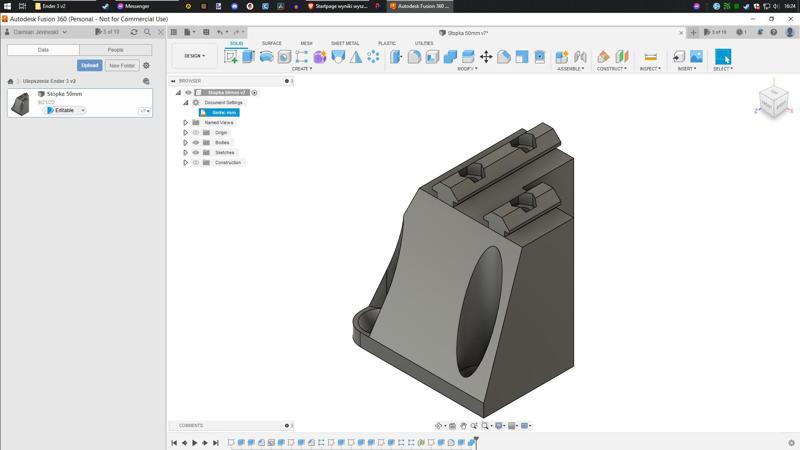The width and height of the screenshot is (800, 450).
Task: Select the Hole tool
Action: tap(284, 57)
